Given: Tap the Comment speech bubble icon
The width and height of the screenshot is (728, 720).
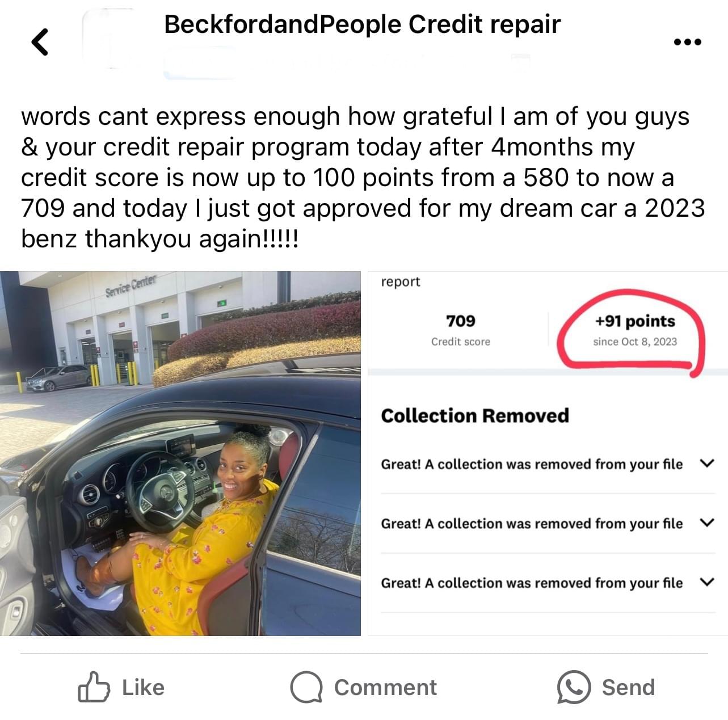Looking at the screenshot, I should tap(306, 688).
